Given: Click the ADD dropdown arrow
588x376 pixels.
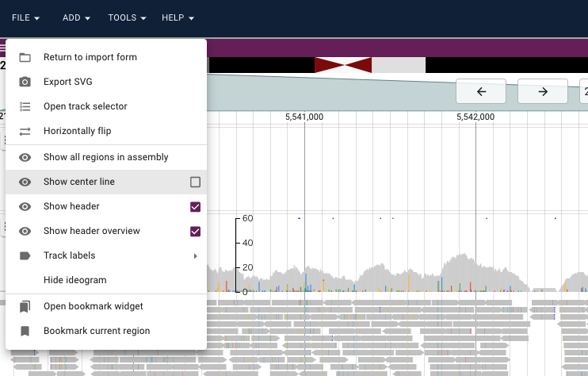Looking at the screenshot, I should point(87,18).
